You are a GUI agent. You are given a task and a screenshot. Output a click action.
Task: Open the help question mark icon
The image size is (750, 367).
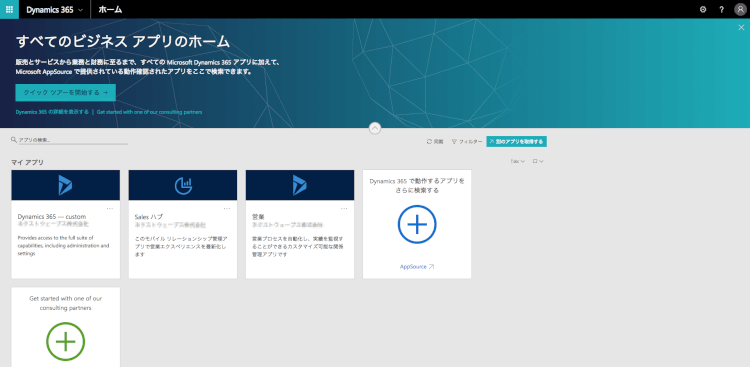pyautogui.click(x=721, y=9)
